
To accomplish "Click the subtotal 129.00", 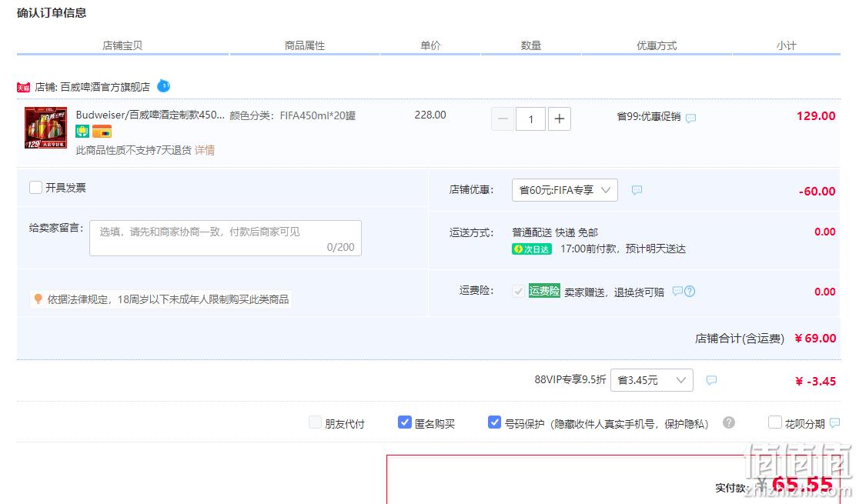I will click(816, 116).
